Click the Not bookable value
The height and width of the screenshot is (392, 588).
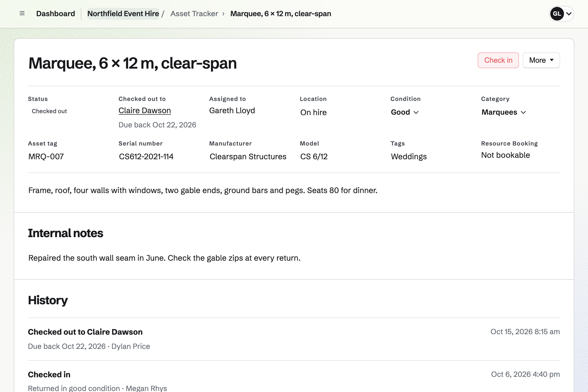505,155
